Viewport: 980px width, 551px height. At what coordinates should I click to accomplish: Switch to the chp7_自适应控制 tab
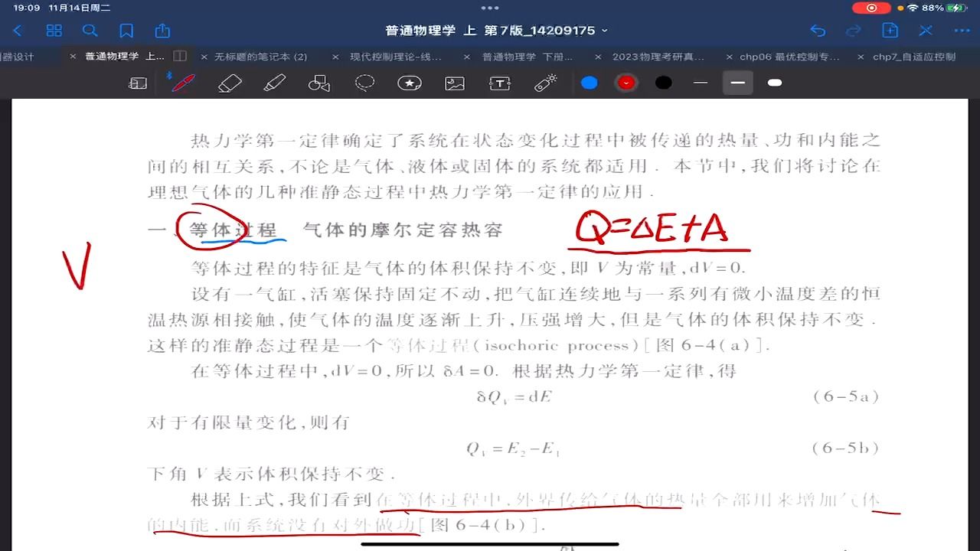914,57
